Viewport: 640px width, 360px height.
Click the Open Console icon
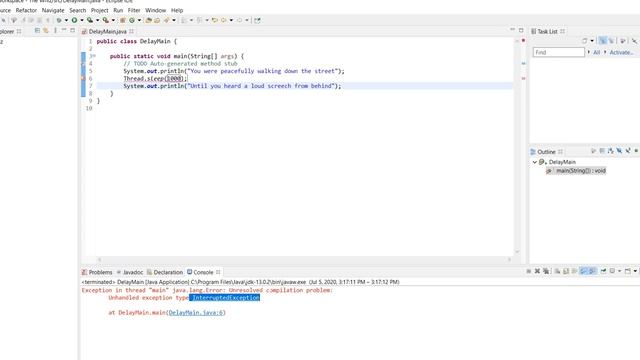(628, 271)
